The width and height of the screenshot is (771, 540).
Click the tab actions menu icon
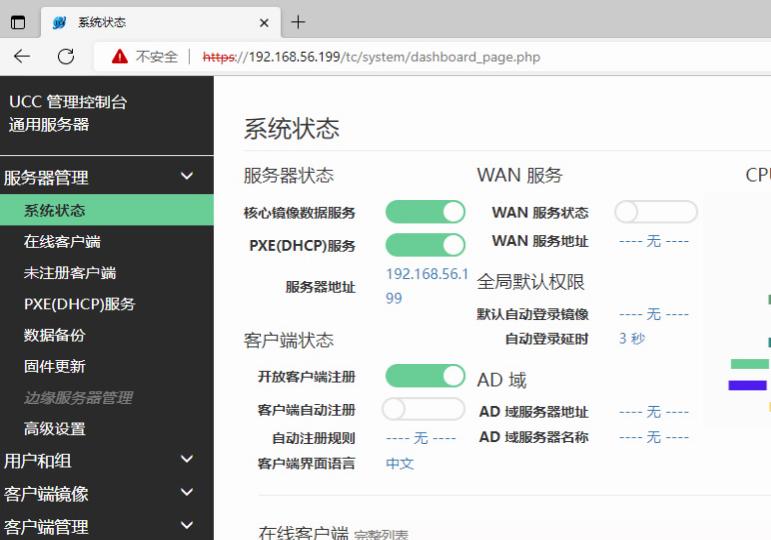(x=18, y=22)
